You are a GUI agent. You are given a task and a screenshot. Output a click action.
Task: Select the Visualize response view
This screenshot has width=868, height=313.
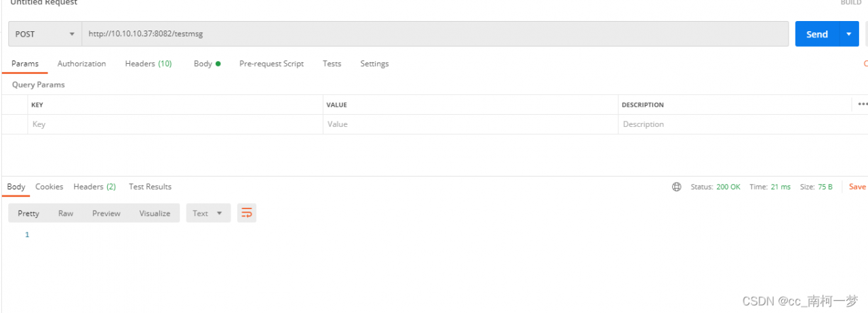click(x=155, y=213)
